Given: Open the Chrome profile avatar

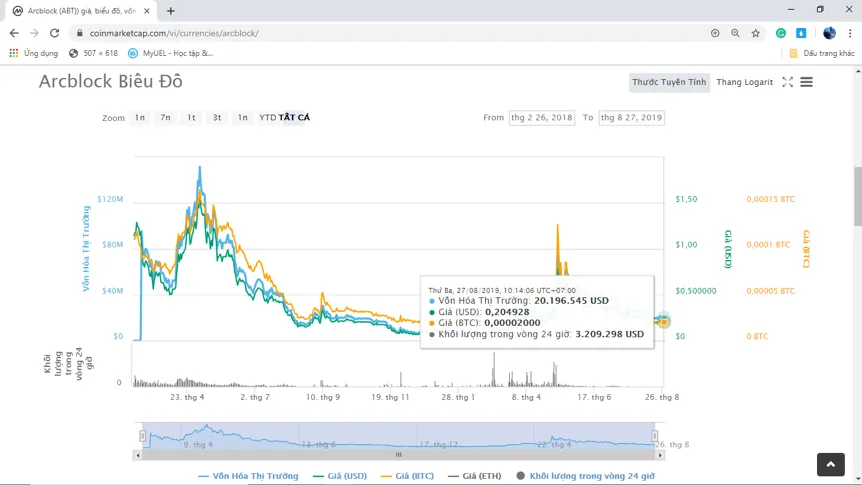Looking at the screenshot, I should click(x=829, y=33).
